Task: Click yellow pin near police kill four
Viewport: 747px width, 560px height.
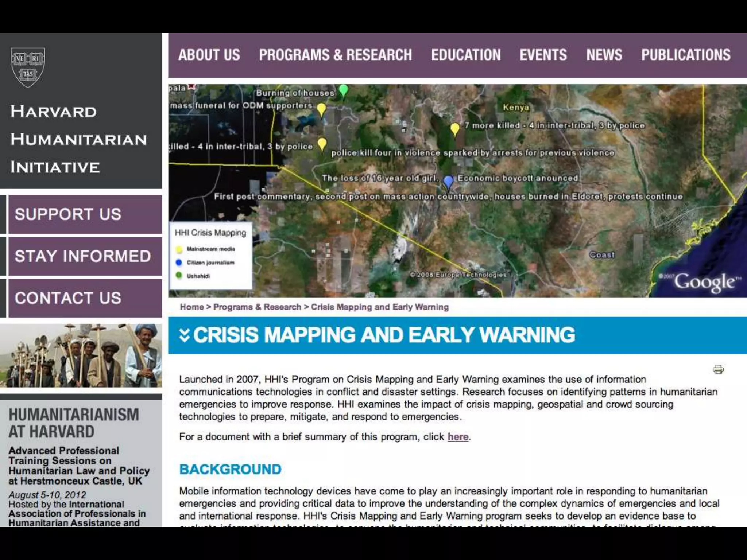Action: (x=322, y=143)
